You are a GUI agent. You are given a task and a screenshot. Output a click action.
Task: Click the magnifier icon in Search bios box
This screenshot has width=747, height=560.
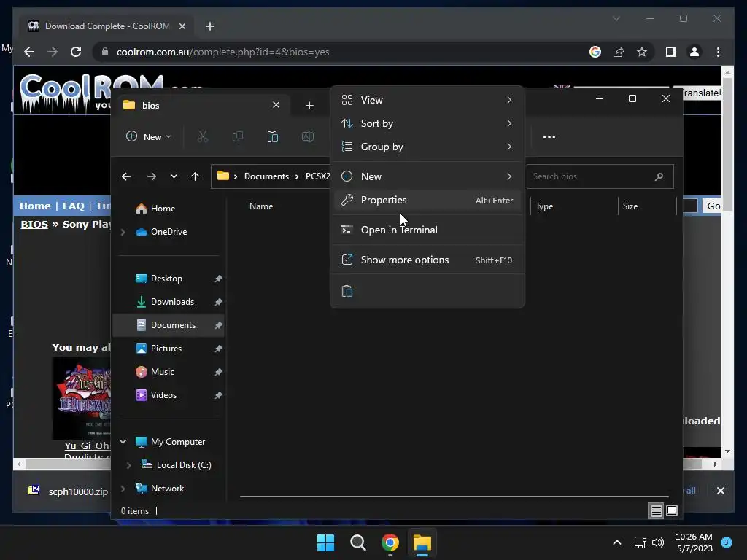pyautogui.click(x=659, y=176)
